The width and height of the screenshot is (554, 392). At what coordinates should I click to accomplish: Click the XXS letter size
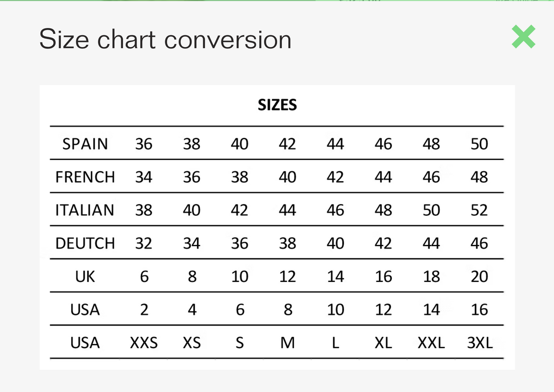[x=144, y=343]
